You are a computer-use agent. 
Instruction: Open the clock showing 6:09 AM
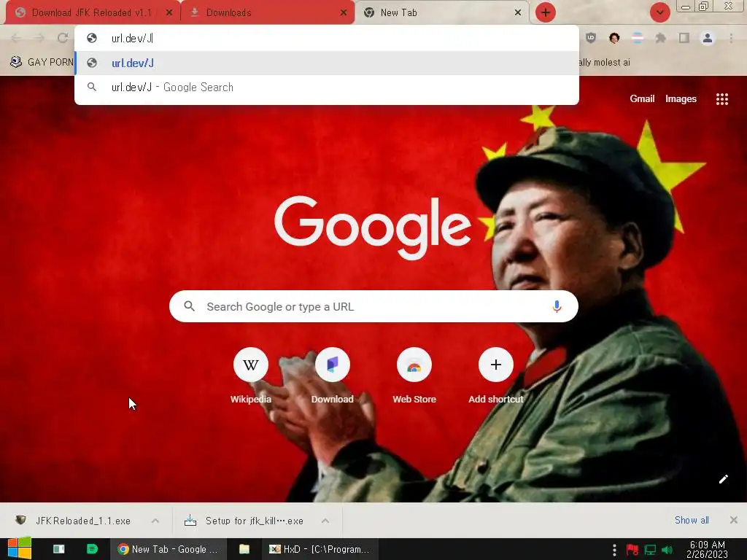707,549
